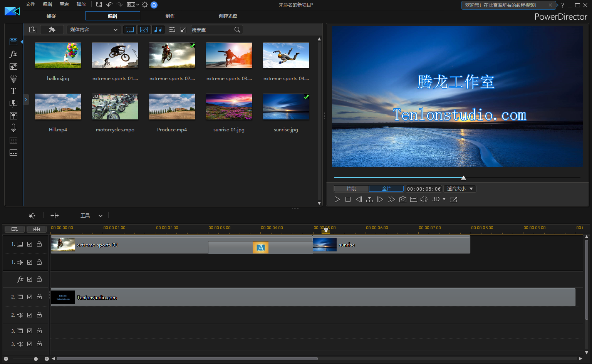The width and height of the screenshot is (592, 364).
Task: Open the Effects room (fx) in sidebar
Action: pyautogui.click(x=13, y=54)
